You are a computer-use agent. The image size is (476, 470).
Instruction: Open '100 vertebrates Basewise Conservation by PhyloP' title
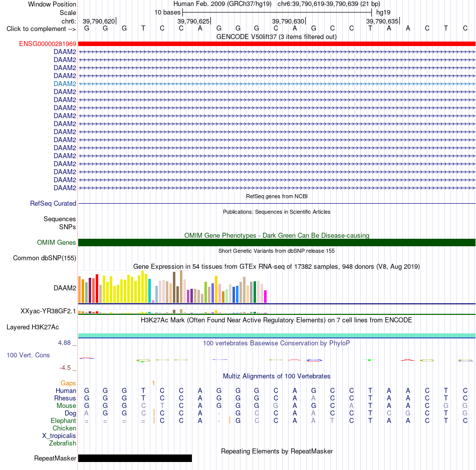pyautogui.click(x=276, y=343)
